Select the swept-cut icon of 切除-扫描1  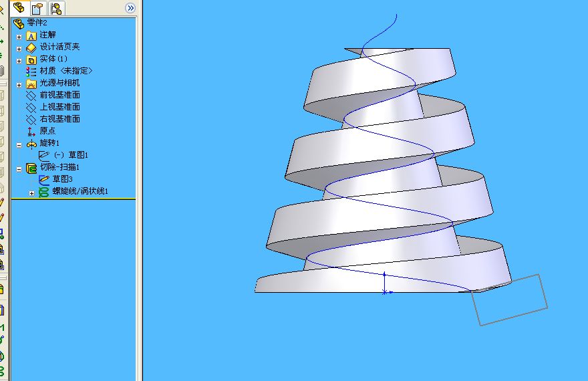tap(31, 168)
